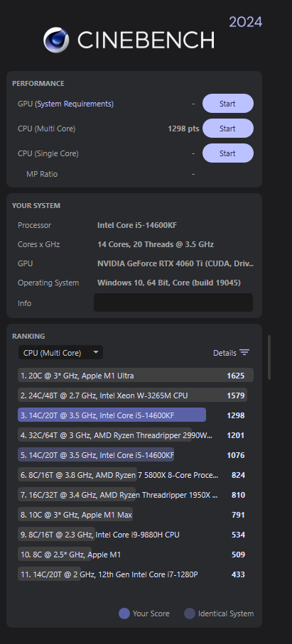Select the Ryzen 7 5800X ranking entry
This screenshot has height=644, width=292.
pyautogui.click(x=136, y=475)
